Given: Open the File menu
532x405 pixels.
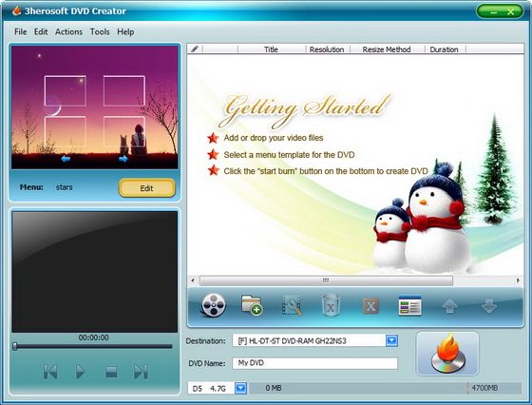Looking at the screenshot, I should point(20,32).
